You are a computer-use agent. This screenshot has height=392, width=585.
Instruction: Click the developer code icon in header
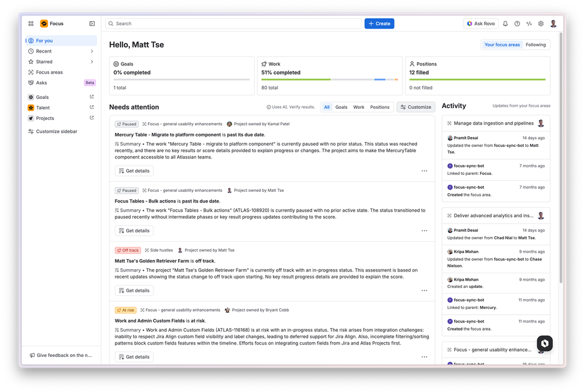(x=529, y=23)
